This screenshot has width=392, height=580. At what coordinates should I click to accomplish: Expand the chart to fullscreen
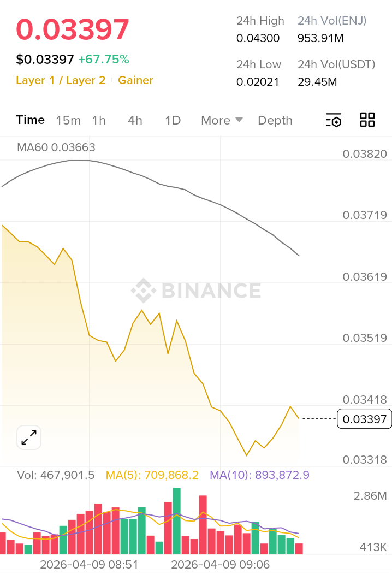click(29, 437)
